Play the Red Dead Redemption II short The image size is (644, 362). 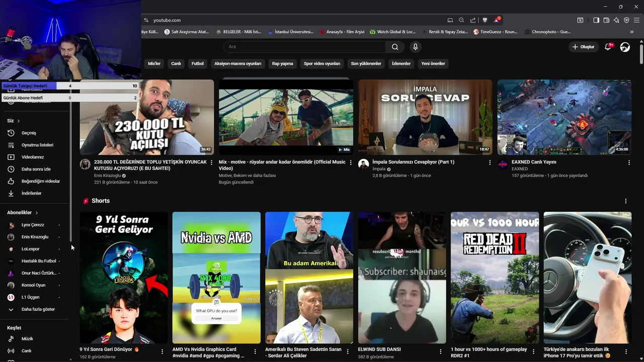[x=495, y=278]
